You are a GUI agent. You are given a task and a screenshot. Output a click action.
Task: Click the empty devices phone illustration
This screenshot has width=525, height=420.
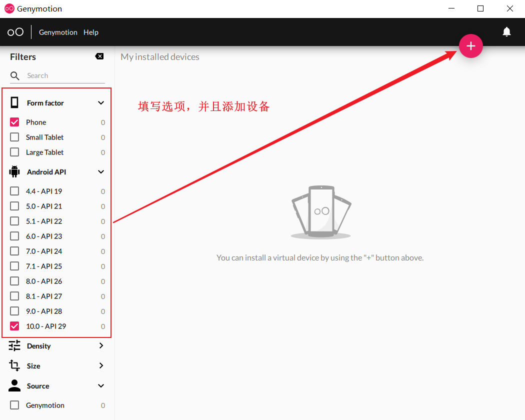tap(321, 212)
